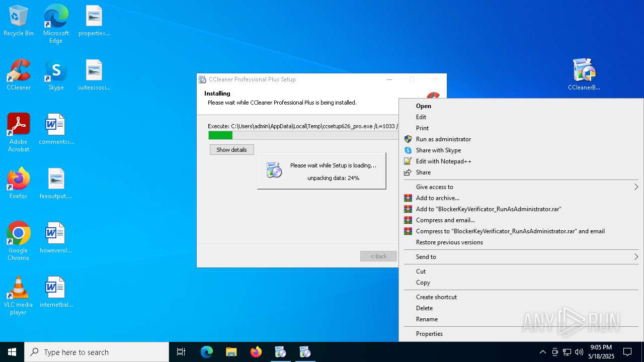Choose Copy from the context menu

[521, 283]
